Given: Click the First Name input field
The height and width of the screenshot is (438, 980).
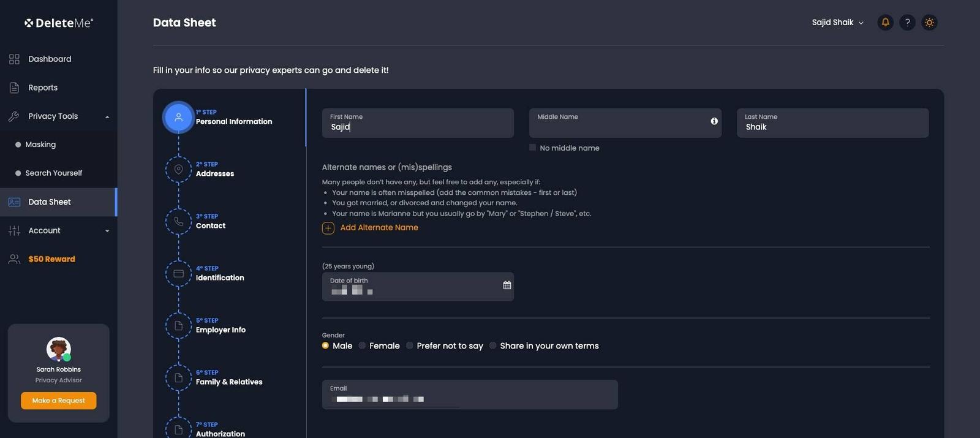Looking at the screenshot, I should coord(418,123).
